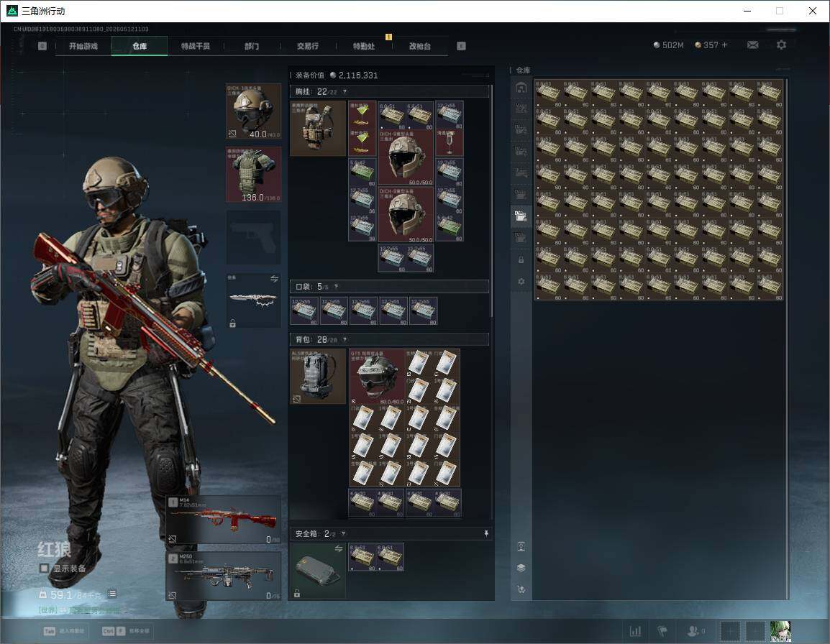Click the Q key hint left of tabs

click(x=42, y=46)
